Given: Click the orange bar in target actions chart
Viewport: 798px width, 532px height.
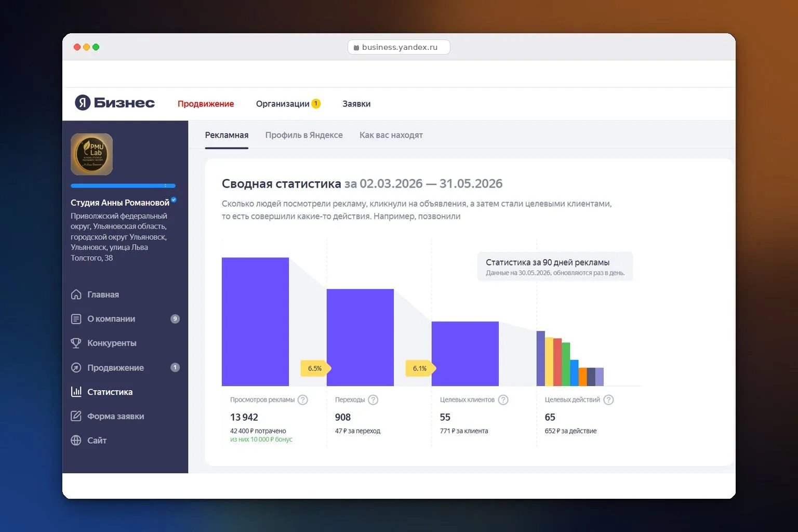Looking at the screenshot, I should (583, 377).
